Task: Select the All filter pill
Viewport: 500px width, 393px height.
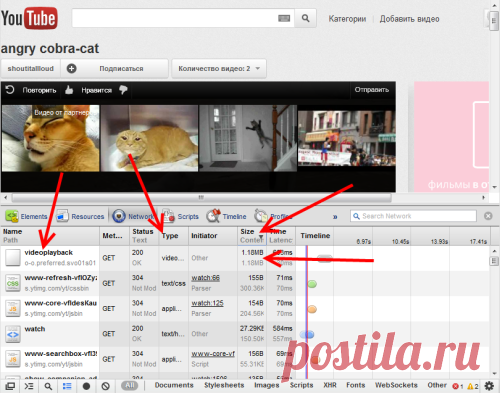Action: [x=130, y=386]
